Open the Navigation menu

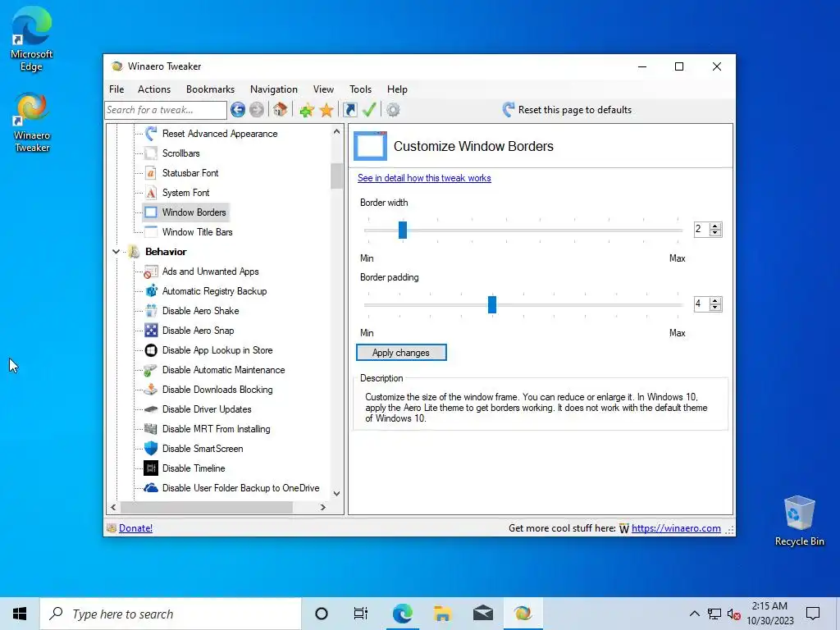click(274, 89)
